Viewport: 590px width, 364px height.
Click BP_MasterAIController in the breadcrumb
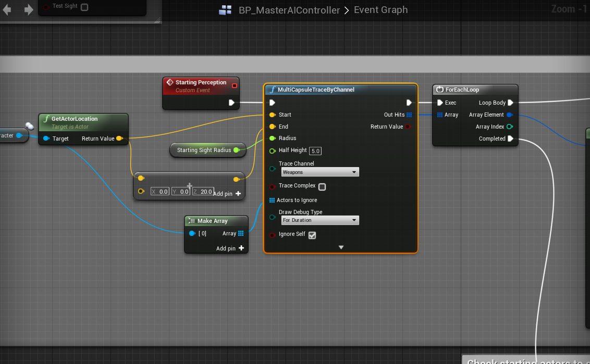[289, 10]
